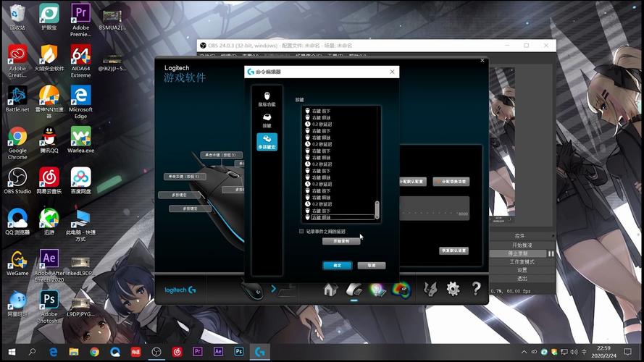
Task: Open the Battle.net desktop icon
Action: point(17,99)
